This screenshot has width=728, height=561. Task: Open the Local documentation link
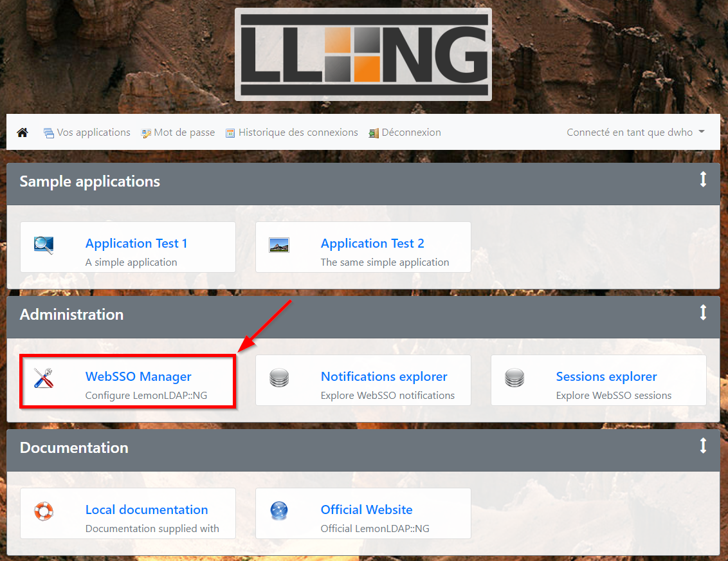147,510
